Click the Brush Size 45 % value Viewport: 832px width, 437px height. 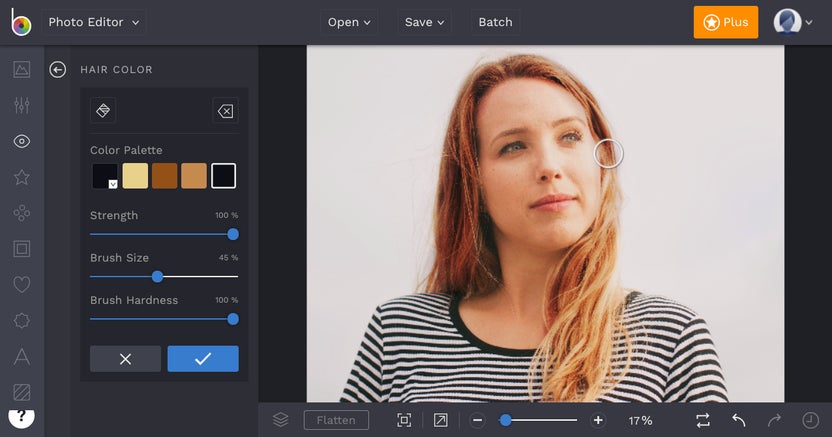(228, 258)
